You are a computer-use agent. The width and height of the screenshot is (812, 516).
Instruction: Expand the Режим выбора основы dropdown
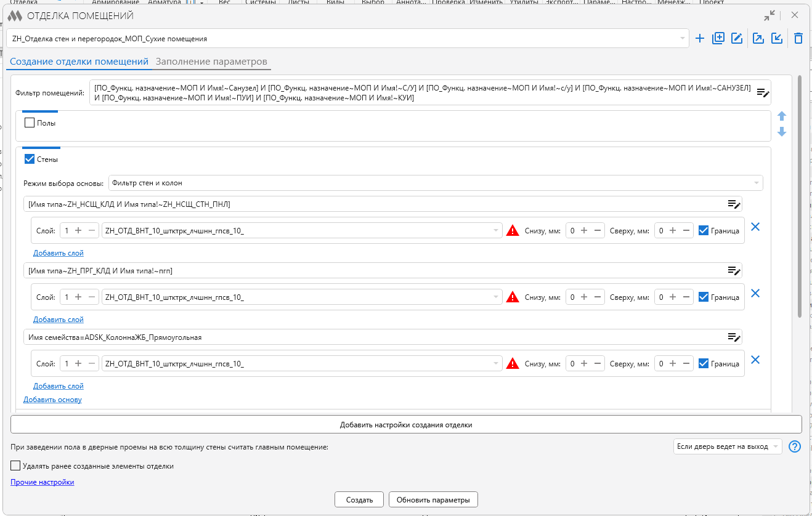click(x=436, y=183)
